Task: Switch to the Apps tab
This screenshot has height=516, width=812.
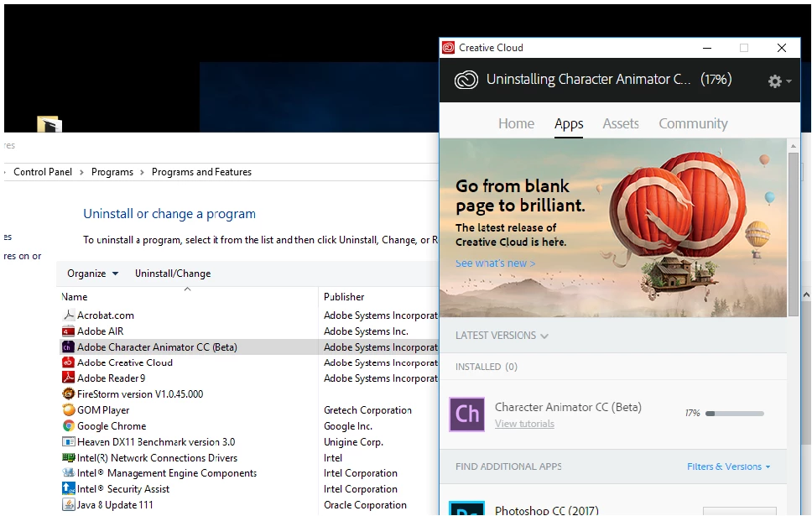Action: [x=569, y=124]
